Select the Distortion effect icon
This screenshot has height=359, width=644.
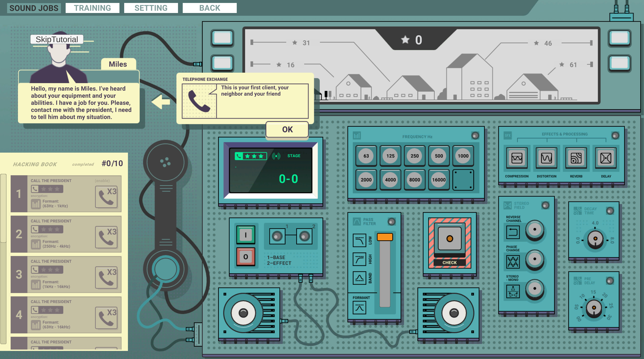546,158
